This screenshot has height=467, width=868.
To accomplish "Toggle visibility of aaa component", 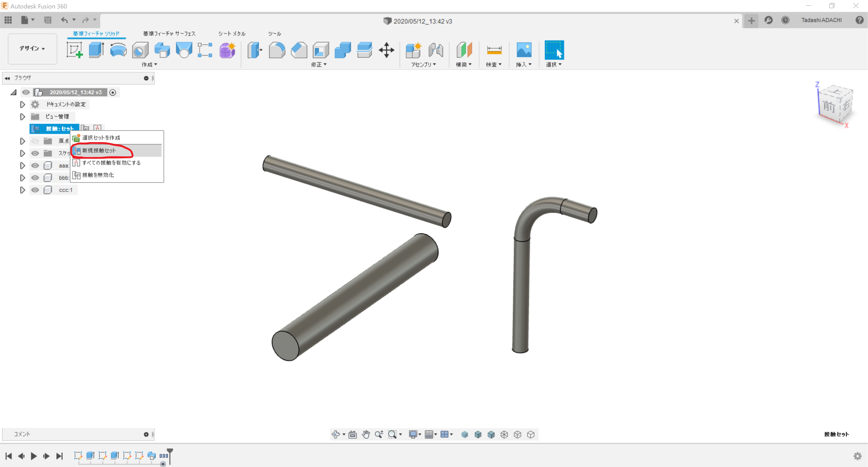I will [x=35, y=166].
